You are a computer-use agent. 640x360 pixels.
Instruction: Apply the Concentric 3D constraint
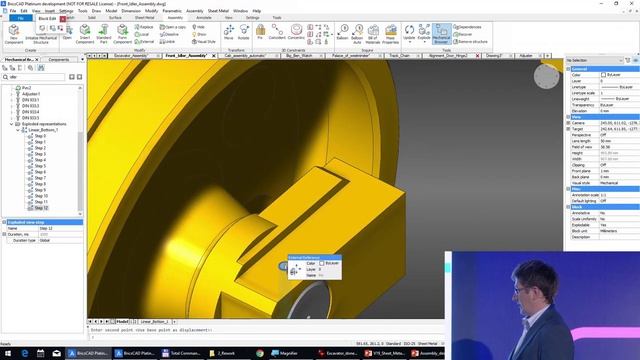[x=296, y=32]
